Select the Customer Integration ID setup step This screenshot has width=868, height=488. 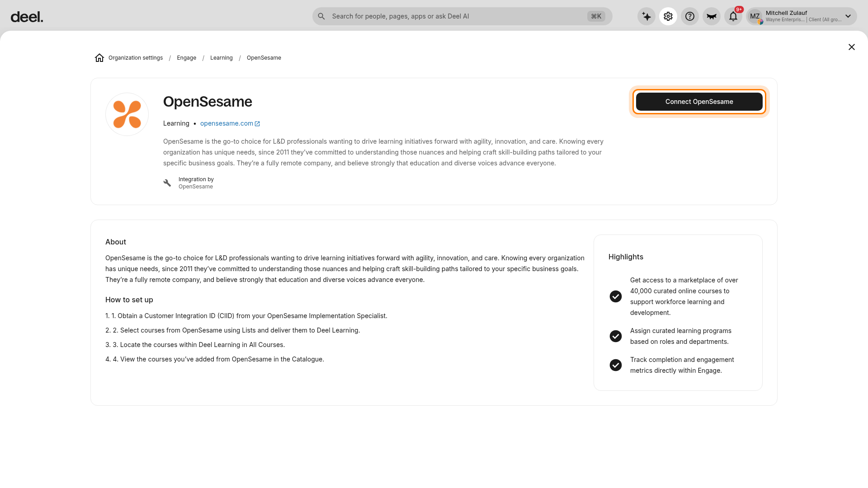[246, 316]
